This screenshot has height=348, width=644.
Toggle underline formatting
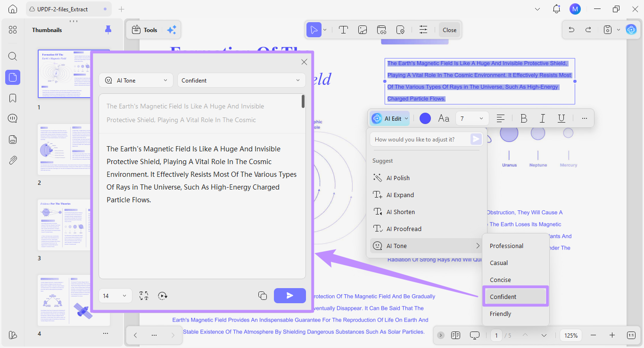pyautogui.click(x=561, y=118)
